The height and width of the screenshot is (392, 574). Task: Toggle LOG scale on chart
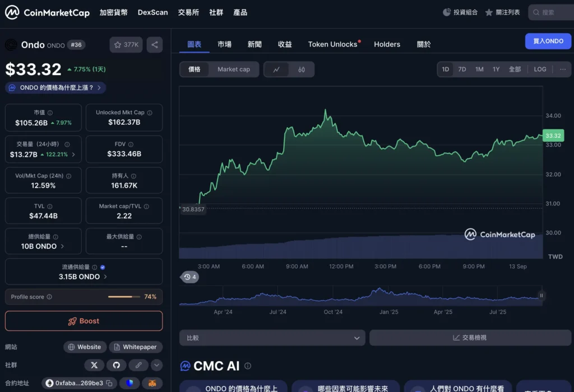pyautogui.click(x=540, y=69)
